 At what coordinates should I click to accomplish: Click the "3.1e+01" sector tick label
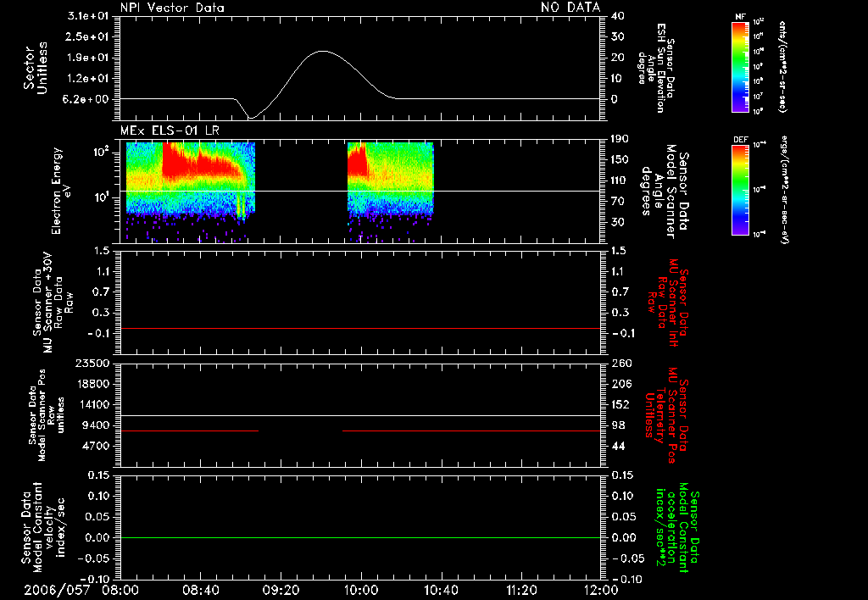pos(88,16)
